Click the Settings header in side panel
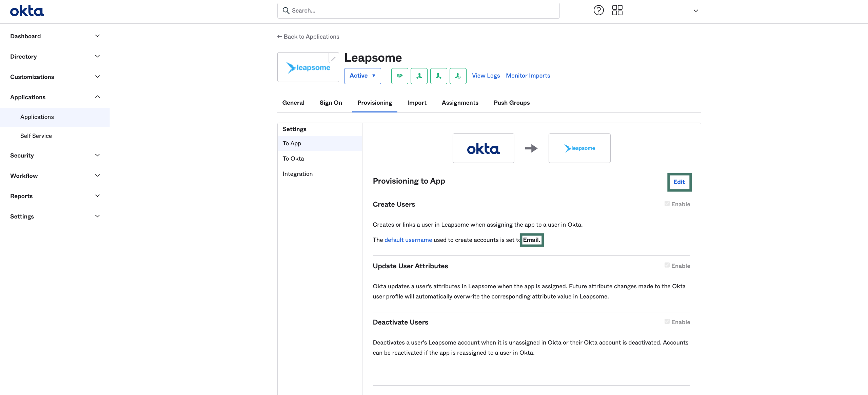Image resolution: width=868 pixels, height=395 pixels. click(x=294, y=129)
